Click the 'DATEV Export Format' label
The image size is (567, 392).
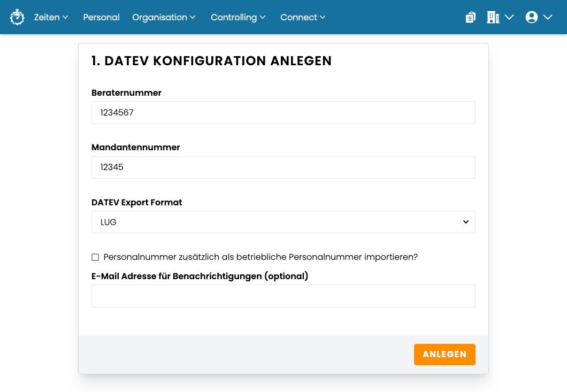(x=137, y=202)
